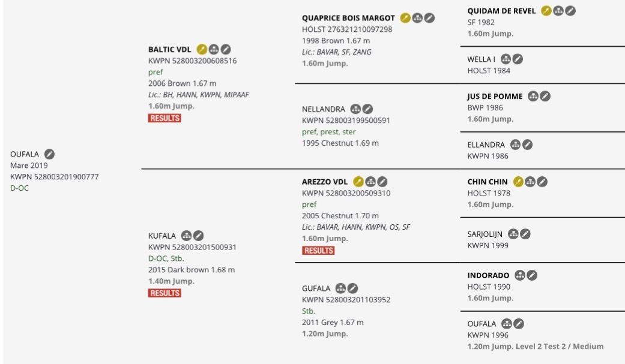Select the QUIDAM DE REVEL name

click(501, 11)
